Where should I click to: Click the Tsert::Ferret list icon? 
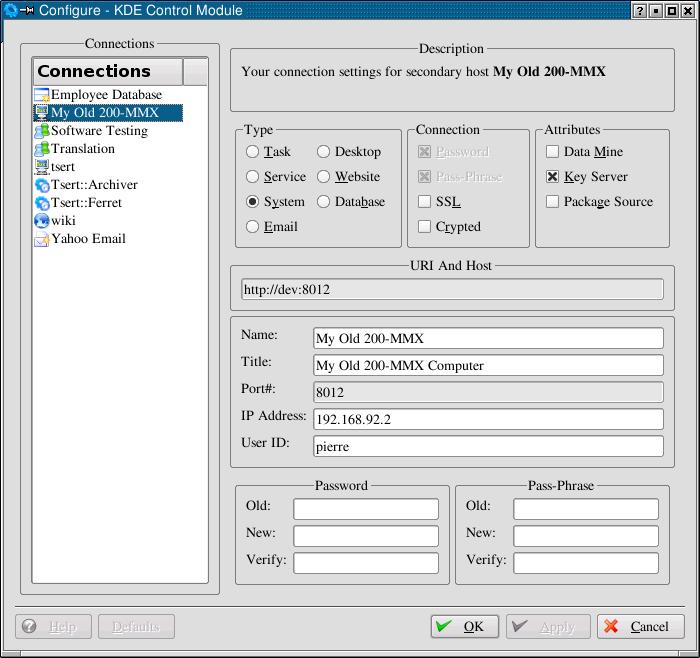coord(41,203)
